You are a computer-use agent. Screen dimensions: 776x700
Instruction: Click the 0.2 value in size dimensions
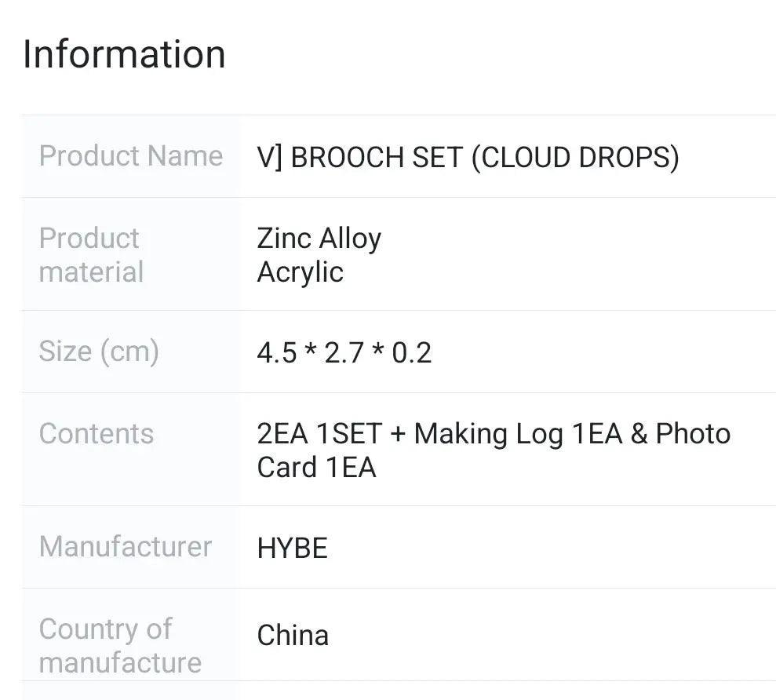(412, 353)
